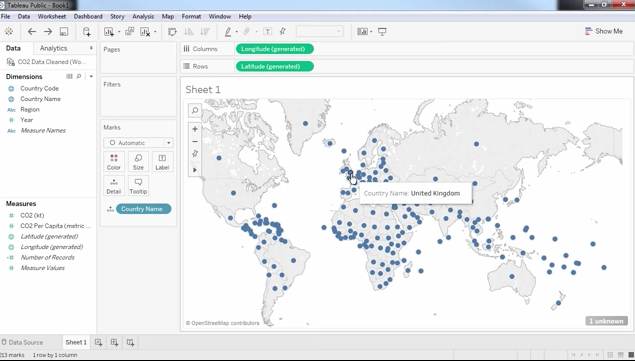Click the New Story tab icon
The height and width of the screenshot is (361, 635).
click(130, 342)
